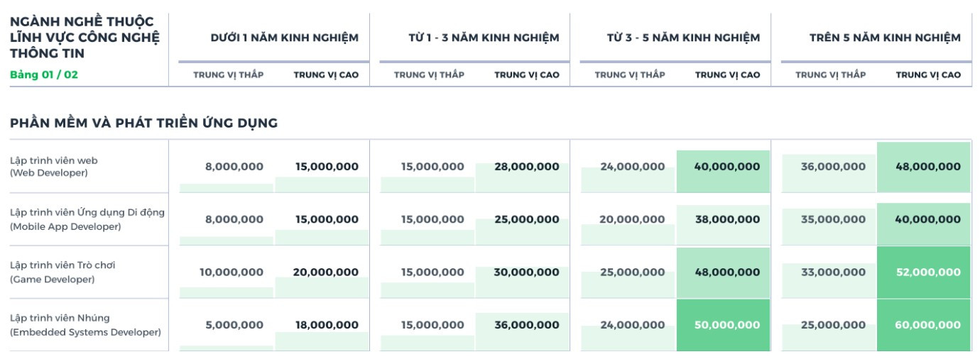The width and height of the screenshot is (980, 364).
Task: Select the 'TỪ 3 - 5 NĂM KINH NGHIỆM' header
Action: point(683,38)
